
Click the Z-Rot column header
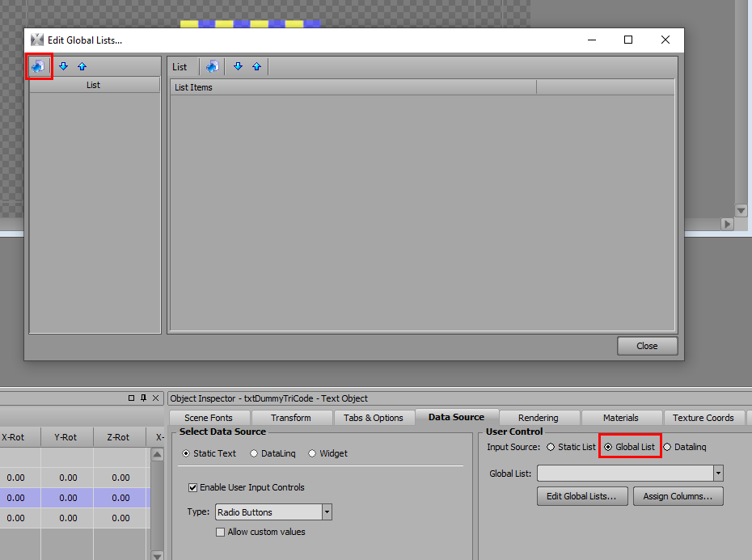click(120, 437)
